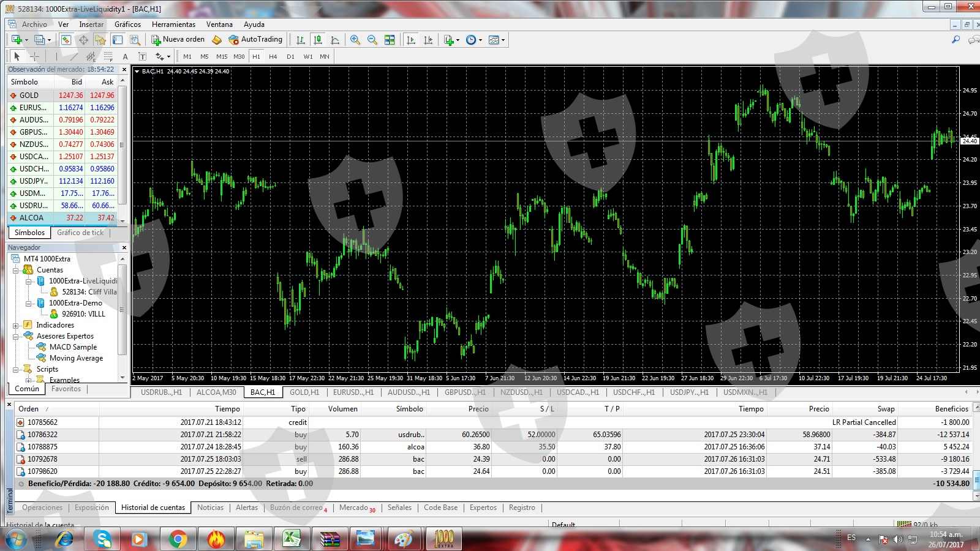Switch chart to line chart style
The image size is (980, 551).
[x=335, y=40]
